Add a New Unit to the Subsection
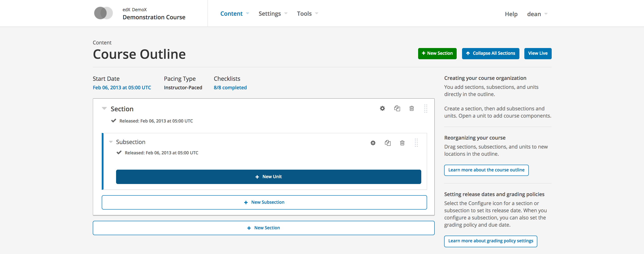Viewport: 644px width, 254px height. (268, 177)
